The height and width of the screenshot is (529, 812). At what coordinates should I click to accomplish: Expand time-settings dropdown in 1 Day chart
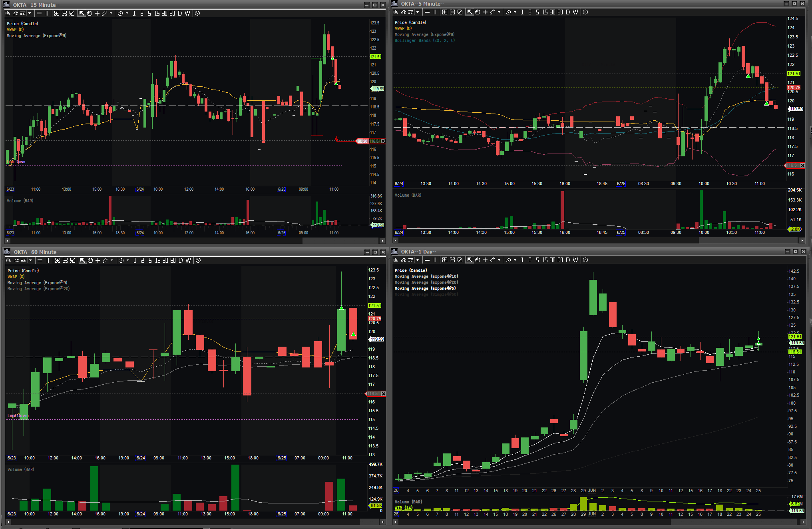pyautogui.click(x=515, y=260)
